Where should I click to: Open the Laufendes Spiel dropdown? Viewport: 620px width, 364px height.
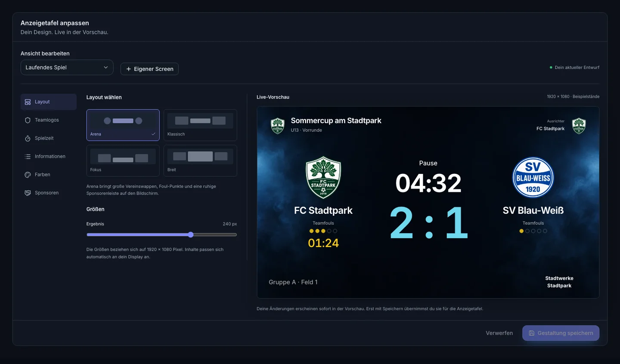point(67,68)
